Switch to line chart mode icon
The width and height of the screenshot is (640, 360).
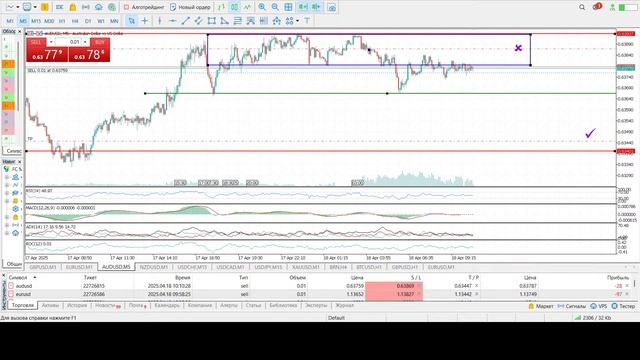click(x=247, y=7)
